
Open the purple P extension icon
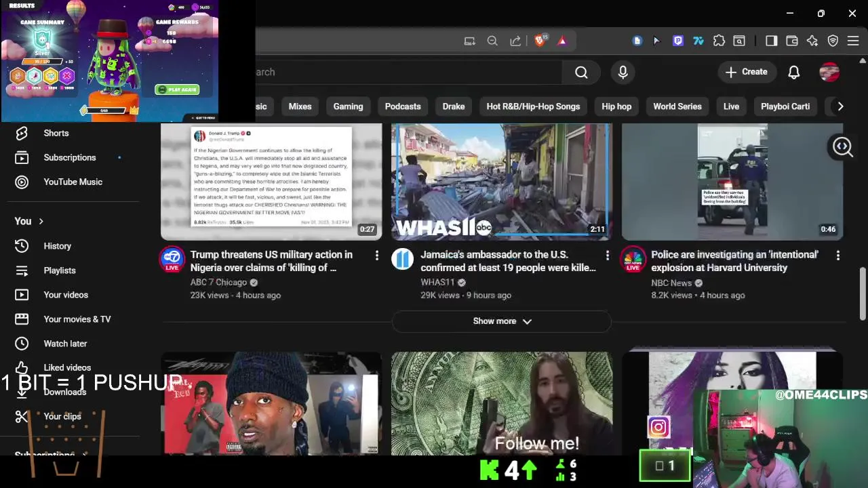[x=677, y=41]
